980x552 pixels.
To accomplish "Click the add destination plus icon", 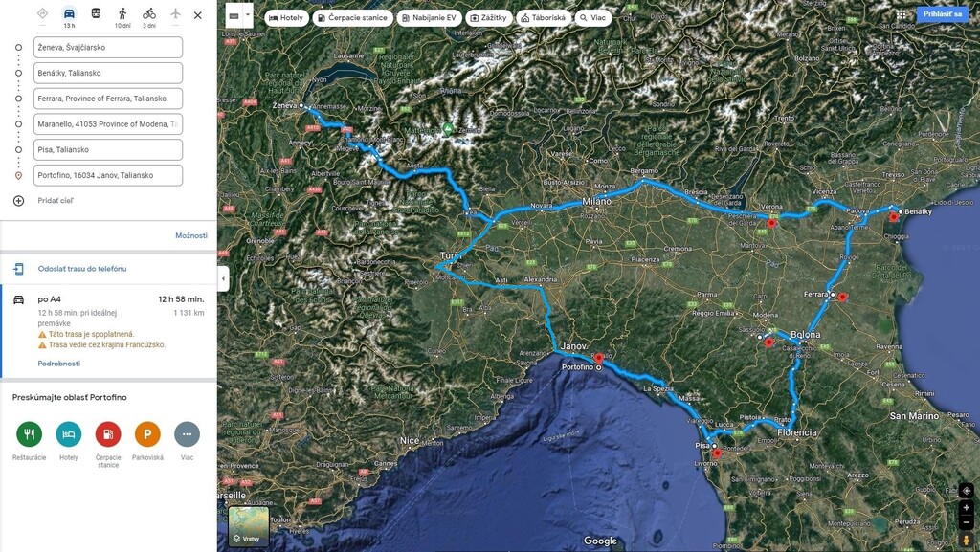I will pyautogui.click(x=19, y=201).
